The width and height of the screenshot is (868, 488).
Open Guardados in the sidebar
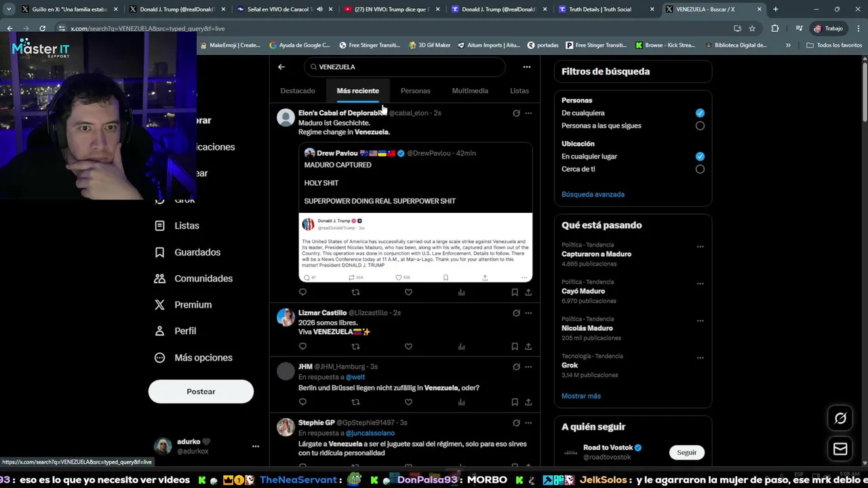189,252
